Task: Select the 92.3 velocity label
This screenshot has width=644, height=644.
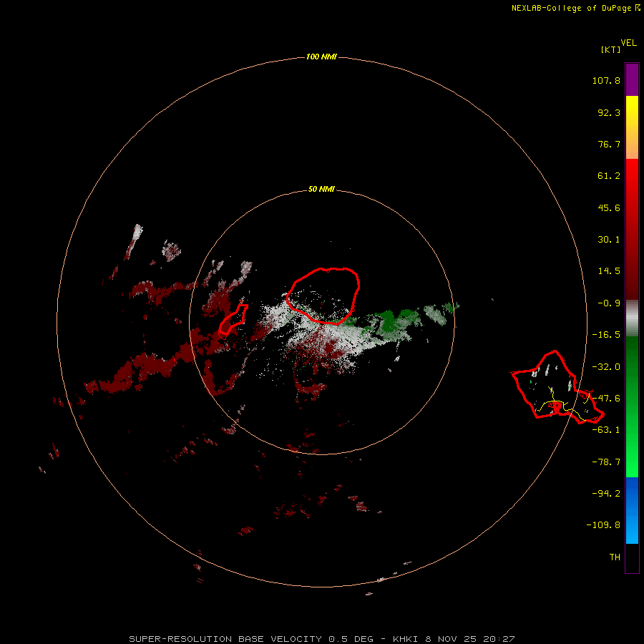Action: [x=609, y=112]
